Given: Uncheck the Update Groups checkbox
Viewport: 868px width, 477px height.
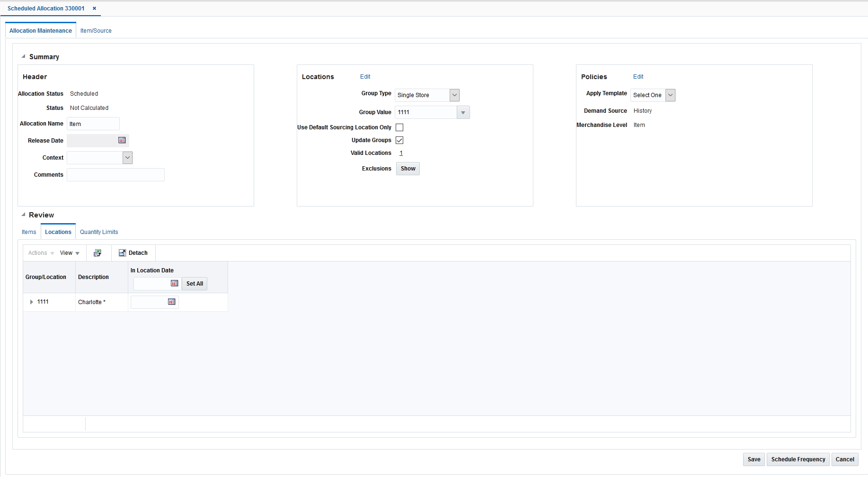Looking at the screenshot, I should click(399, 140).
